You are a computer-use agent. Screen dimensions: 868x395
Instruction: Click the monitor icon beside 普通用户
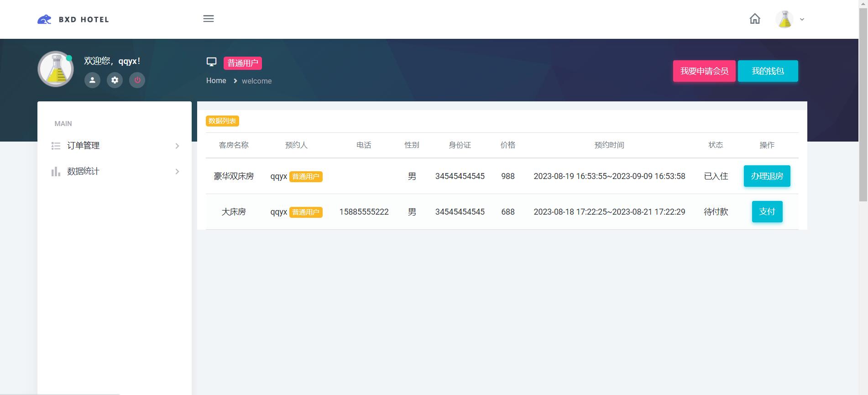coord(211,62)
